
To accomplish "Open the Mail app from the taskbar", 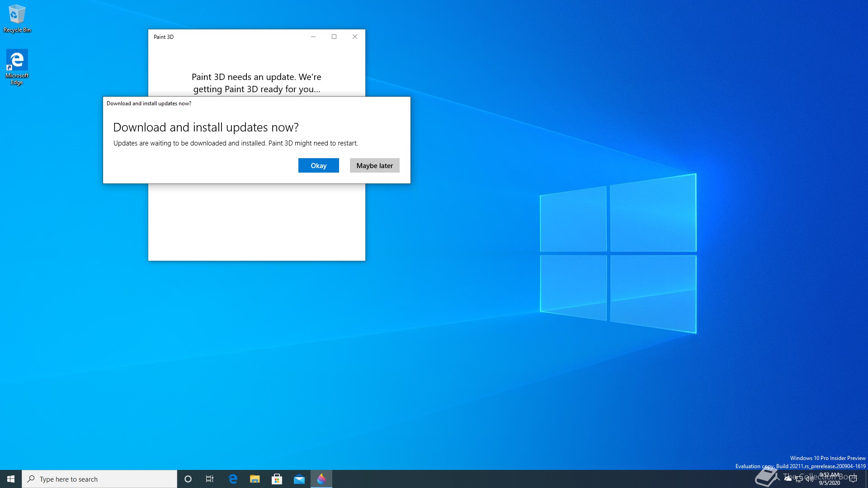I will (299, 479).
